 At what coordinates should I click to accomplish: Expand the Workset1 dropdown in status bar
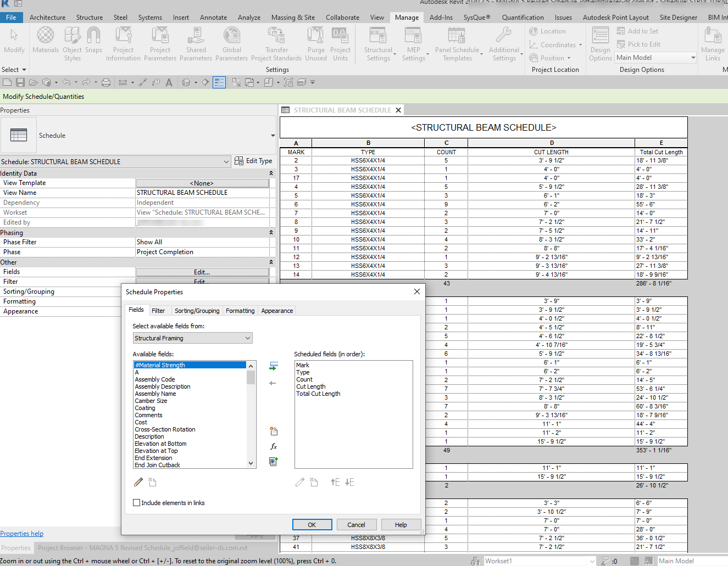click(592, 561)
